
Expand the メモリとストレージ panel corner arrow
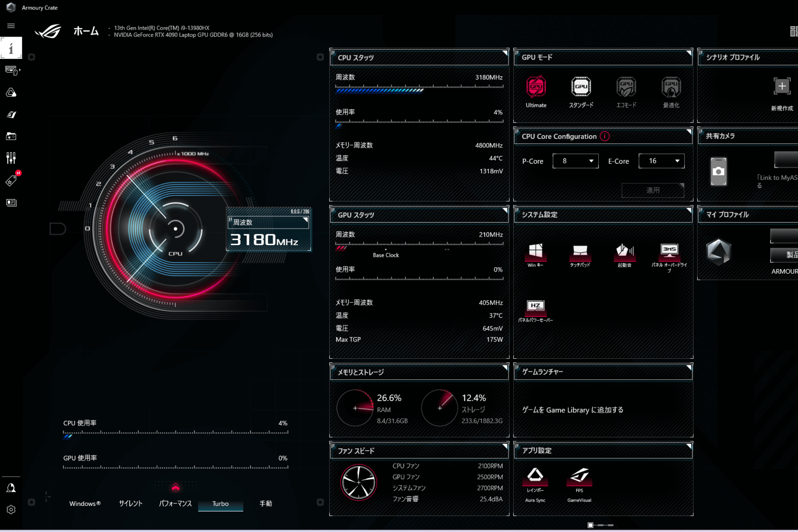(x=505, y=367)
